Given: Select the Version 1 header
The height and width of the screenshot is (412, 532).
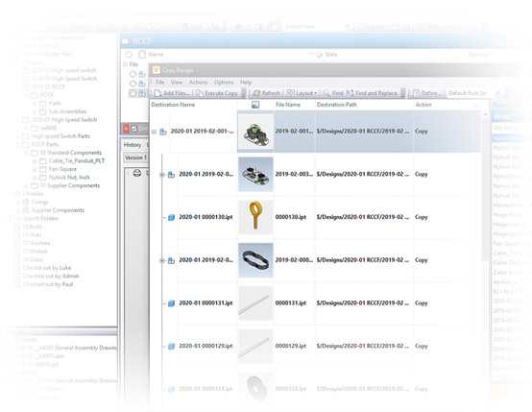Looking at the screenshot, I should coord(135,158).
